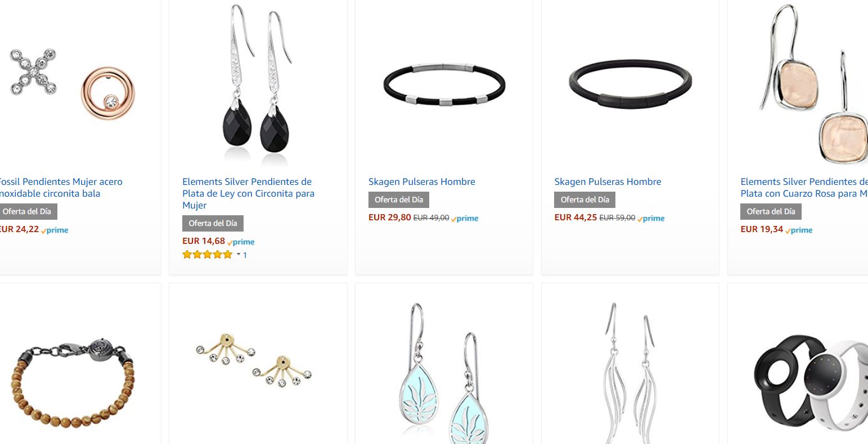
Task: Open Skagen bracelet with silver accents image
Action: pos(444,84)
